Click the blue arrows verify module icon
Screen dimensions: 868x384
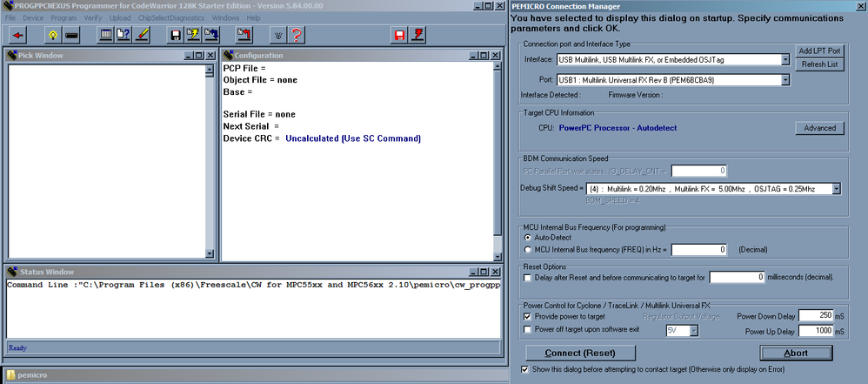coord(210,36)
